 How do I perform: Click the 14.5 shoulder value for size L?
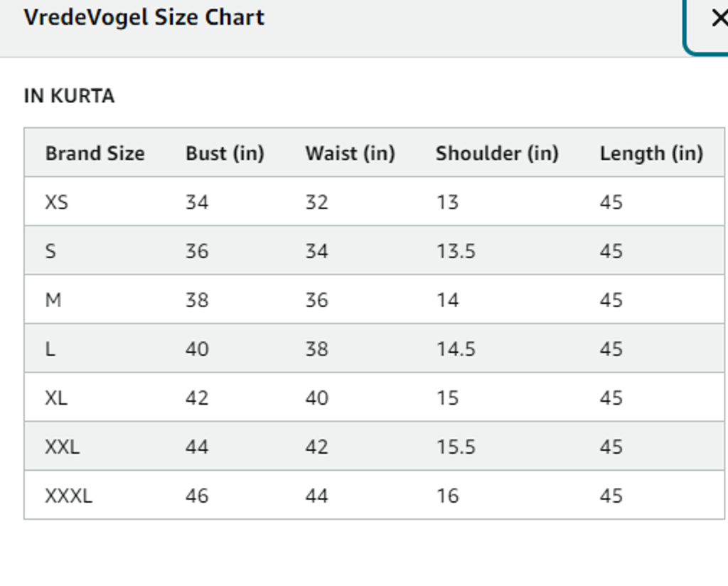pos(456,350)
